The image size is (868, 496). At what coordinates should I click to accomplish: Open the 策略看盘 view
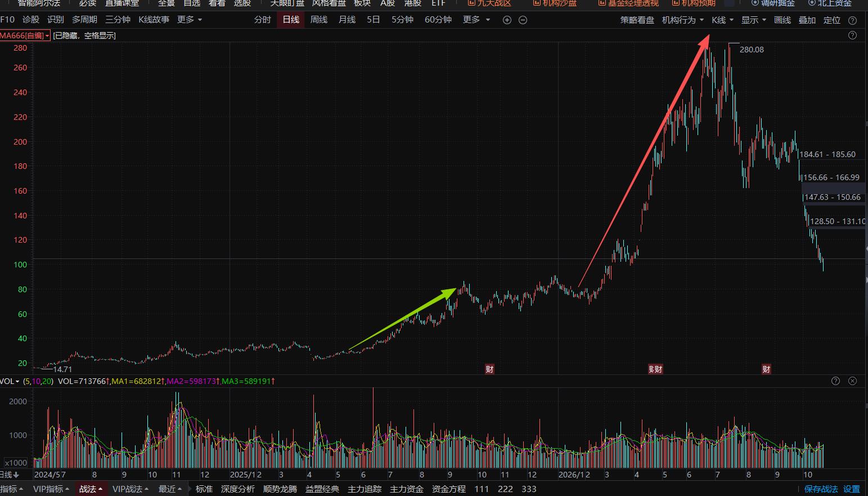coord(637,20)
